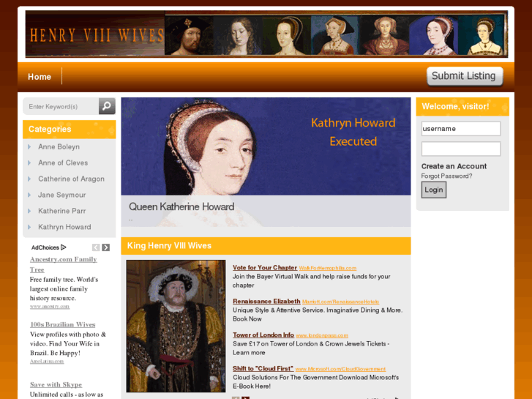
Task: Open Jane Seymour category
Action: tap(61, 195)
